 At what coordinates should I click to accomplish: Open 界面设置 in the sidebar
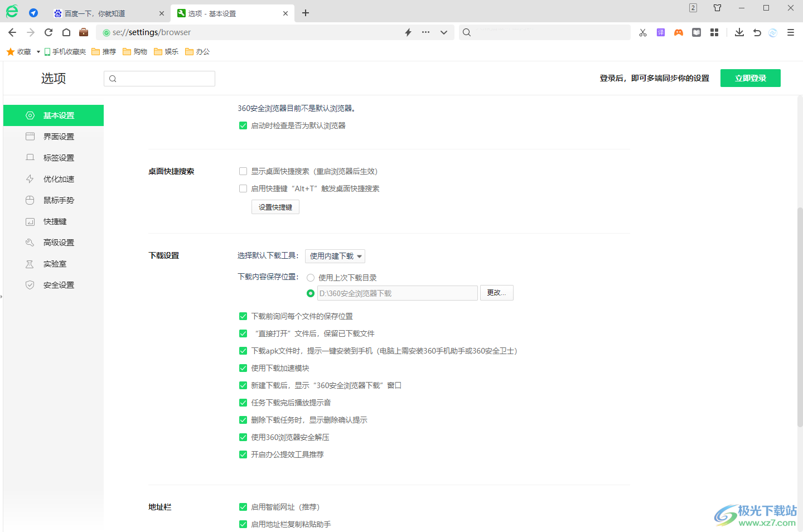pyautogui.click(x=54, y=137)
